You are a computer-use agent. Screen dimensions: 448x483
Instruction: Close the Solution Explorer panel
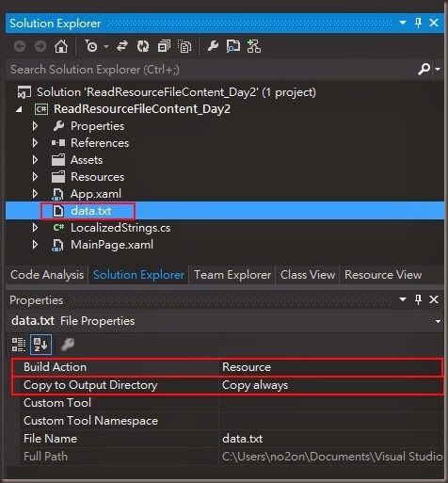pos(434,23)
